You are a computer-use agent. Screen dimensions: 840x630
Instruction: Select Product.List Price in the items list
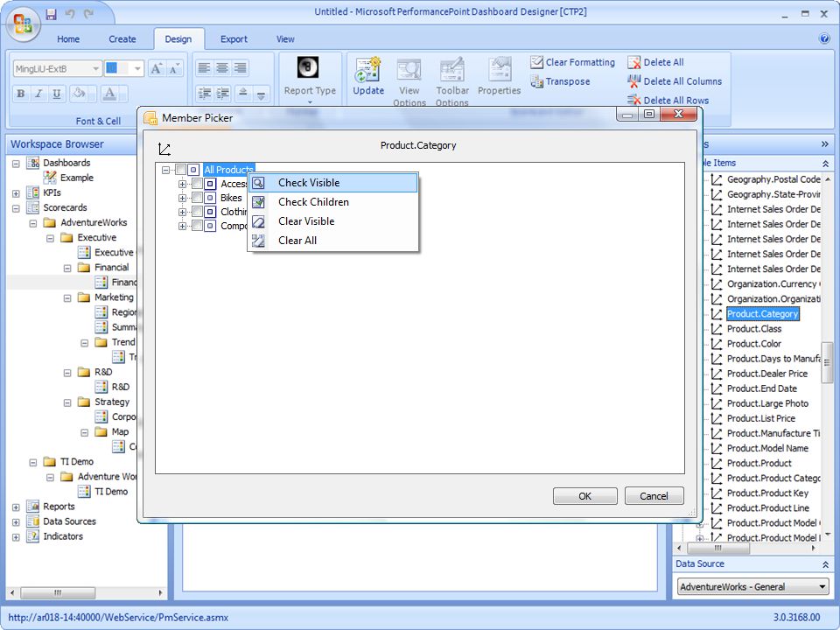point(760,418)
